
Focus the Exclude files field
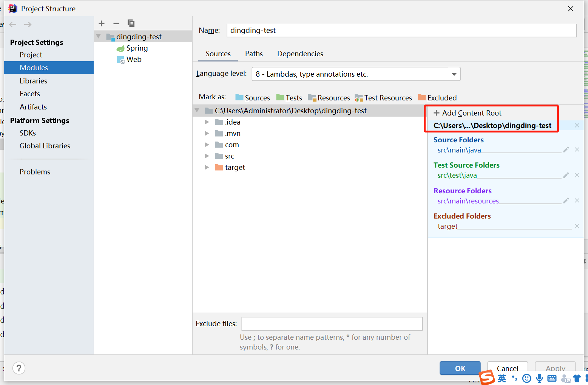point(332,324)
